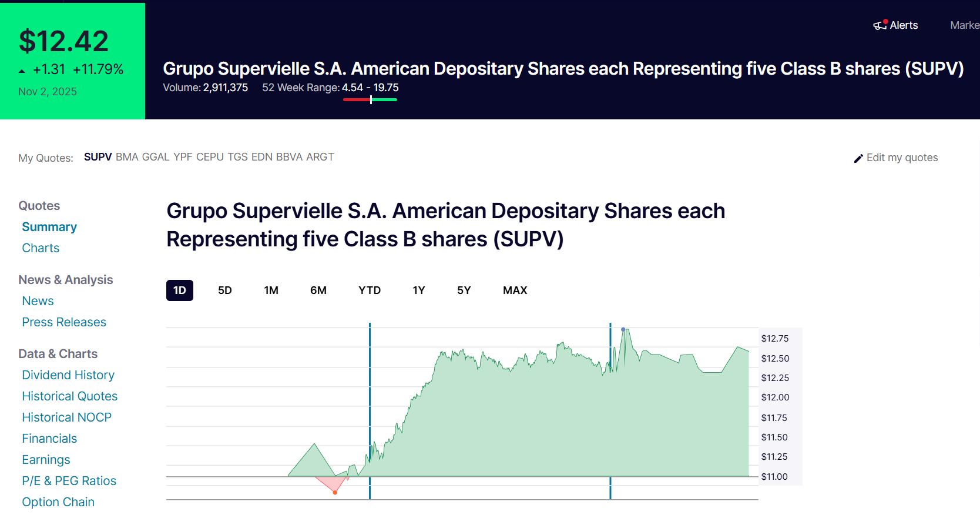
Task: Click the pencil icon beside Edit my quotes
Action: click(x=858, y=158)
